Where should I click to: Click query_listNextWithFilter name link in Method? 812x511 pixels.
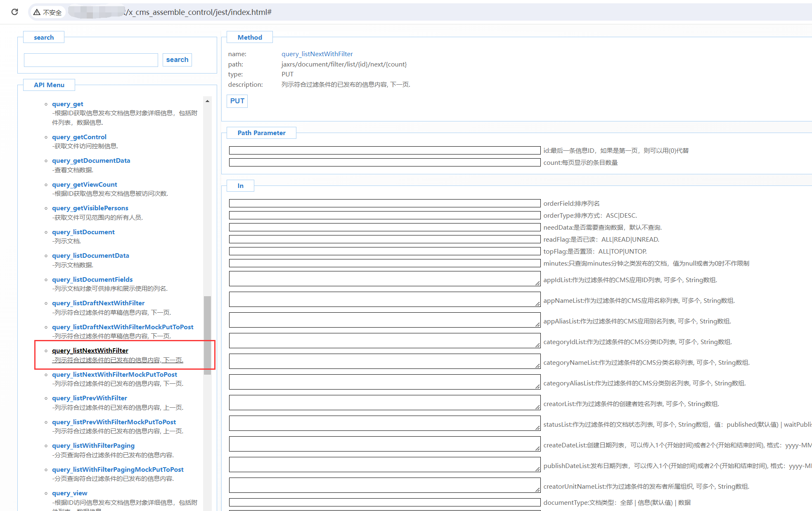[x=317, y=54]
